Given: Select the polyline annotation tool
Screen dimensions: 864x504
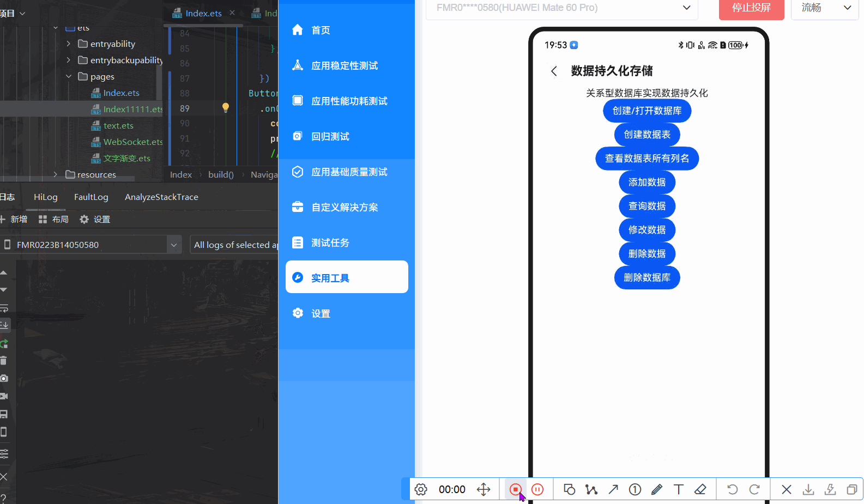Looking at the screenshot, I should pos(591,489).
